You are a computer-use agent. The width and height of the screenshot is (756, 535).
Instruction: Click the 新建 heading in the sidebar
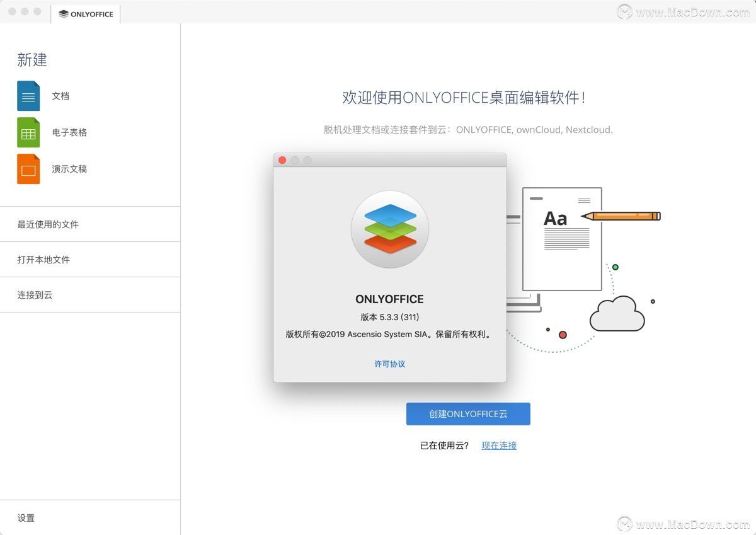(32, 60)
